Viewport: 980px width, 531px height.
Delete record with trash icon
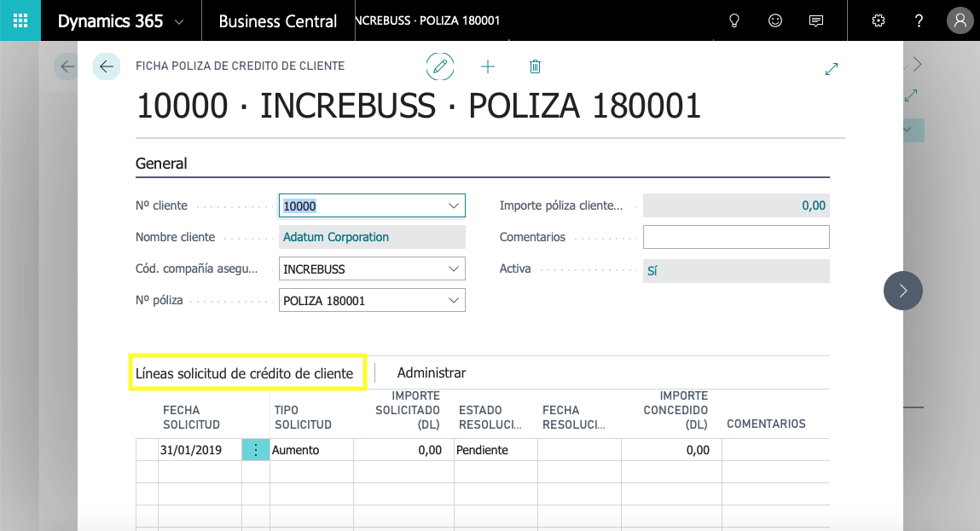[535, 66]
